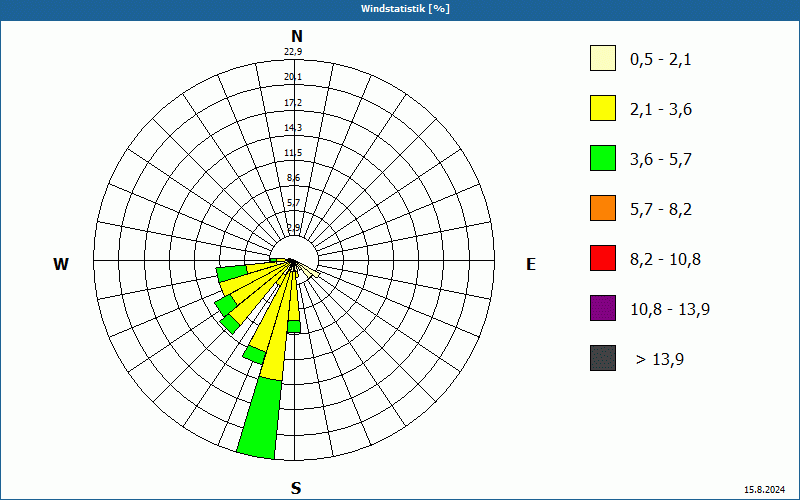This screenshot has height=500, width=800.
Task: Click the 2,9 ring value label
Action: click(293, 228)
